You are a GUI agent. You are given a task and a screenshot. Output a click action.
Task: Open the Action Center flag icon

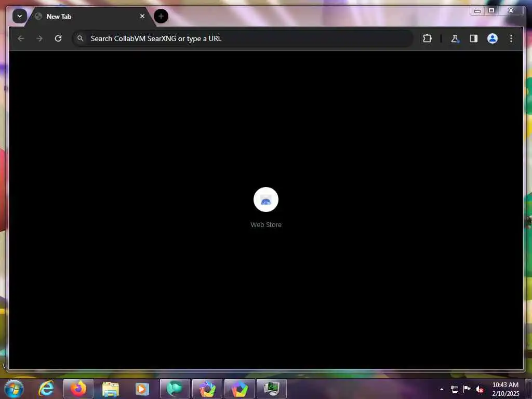point(467,389)
